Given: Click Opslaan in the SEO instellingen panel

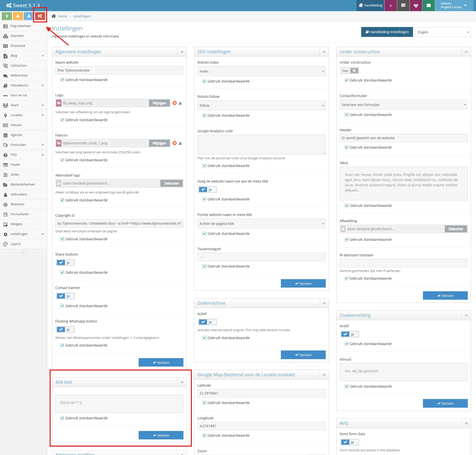Looking at the screenshot, I should tap(303, 283).
